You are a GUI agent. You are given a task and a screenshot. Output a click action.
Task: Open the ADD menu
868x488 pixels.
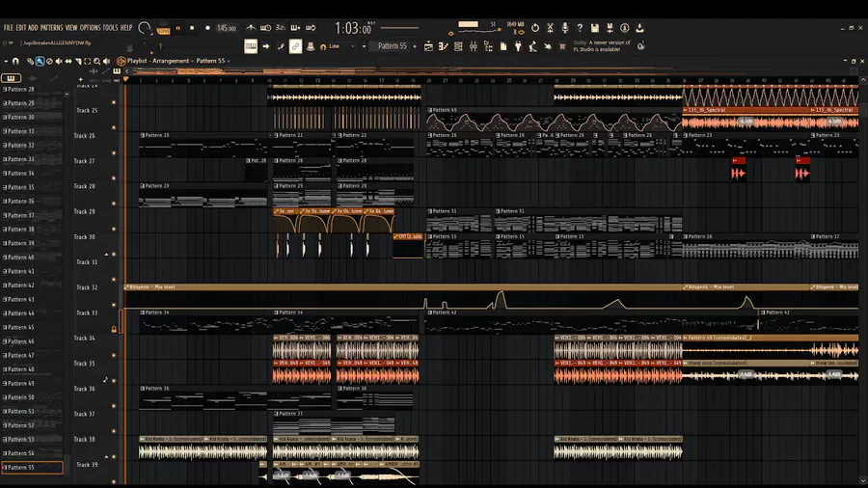click(33, 28)
